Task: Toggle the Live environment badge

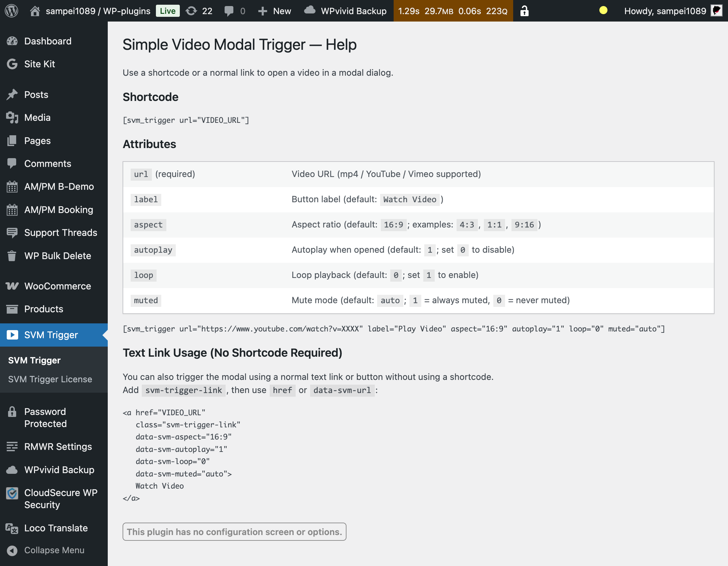Action: [x=168, y=11]
